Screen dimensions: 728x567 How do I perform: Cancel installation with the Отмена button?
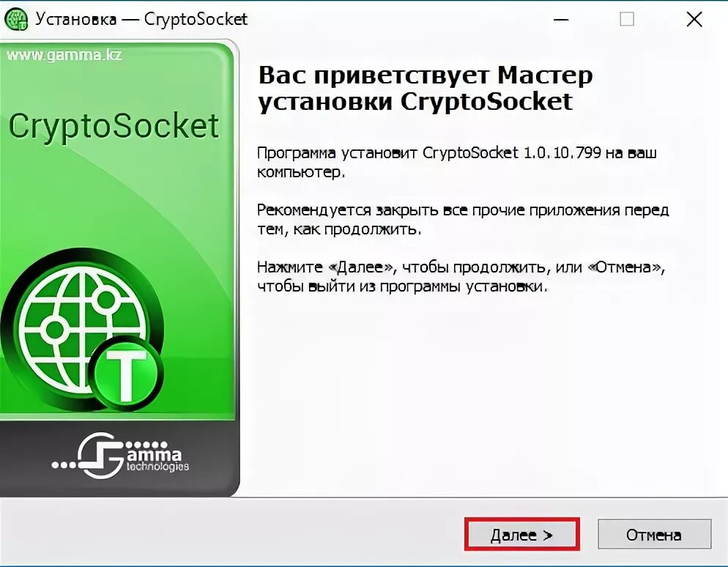[x=654, y=535]
